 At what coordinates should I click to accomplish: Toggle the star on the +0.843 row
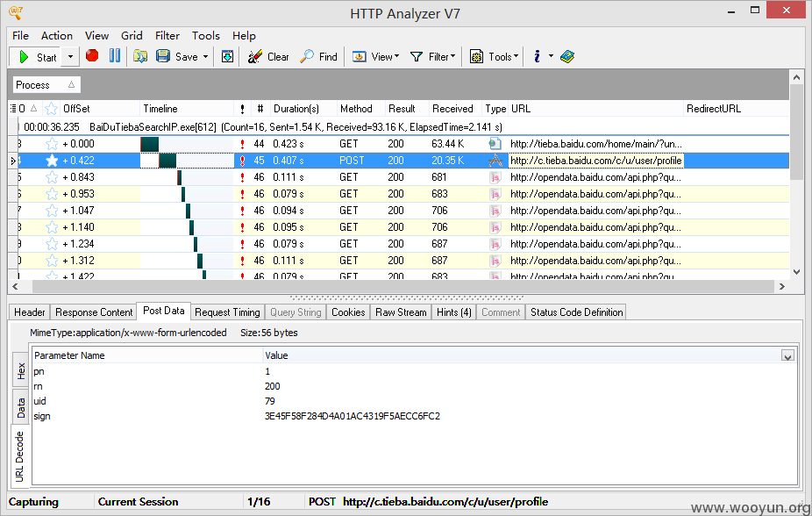52,177
